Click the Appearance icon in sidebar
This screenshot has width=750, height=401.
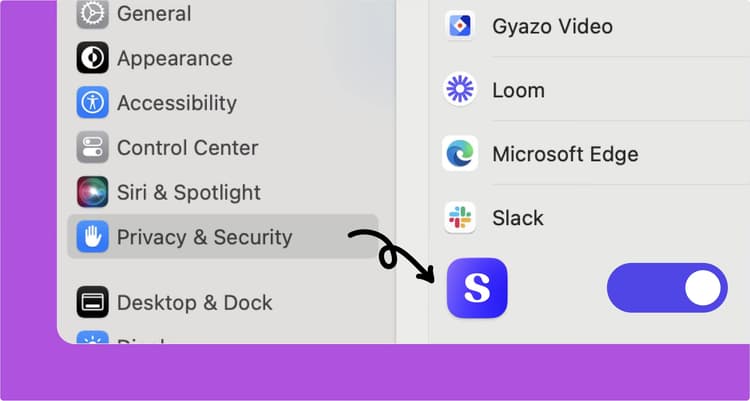93,58
